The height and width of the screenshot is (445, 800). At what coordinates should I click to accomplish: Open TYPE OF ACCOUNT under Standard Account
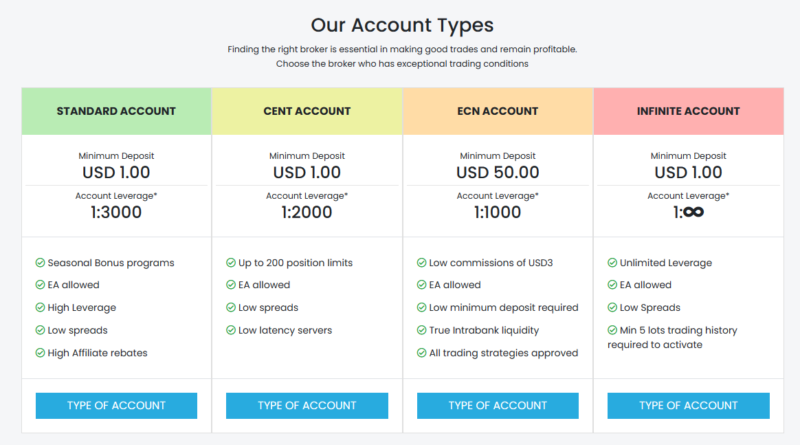116,406
